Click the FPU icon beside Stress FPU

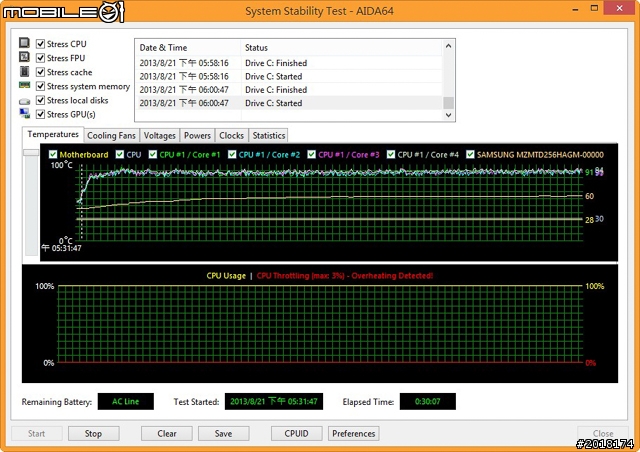24,57
